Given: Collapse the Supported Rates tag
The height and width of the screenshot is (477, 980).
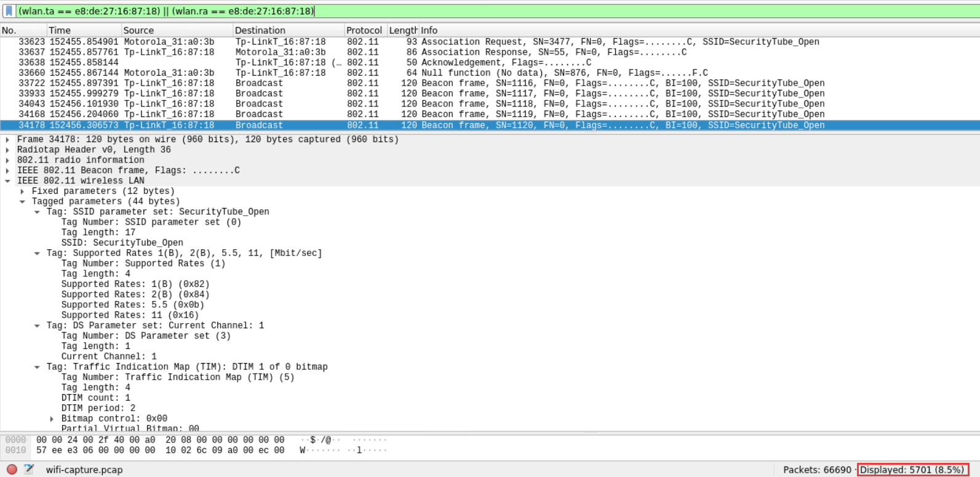Looking at the screenshot, I should coord(37,254).
